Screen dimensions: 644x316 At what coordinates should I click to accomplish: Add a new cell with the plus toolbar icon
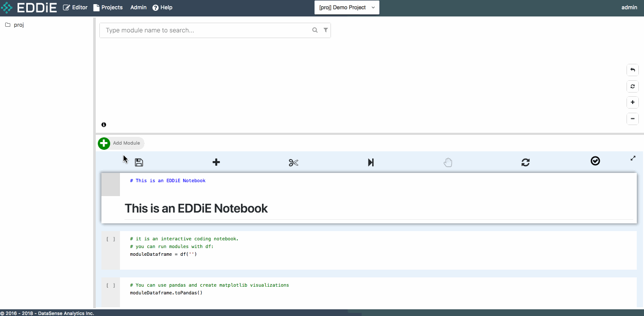coord(216,162)
